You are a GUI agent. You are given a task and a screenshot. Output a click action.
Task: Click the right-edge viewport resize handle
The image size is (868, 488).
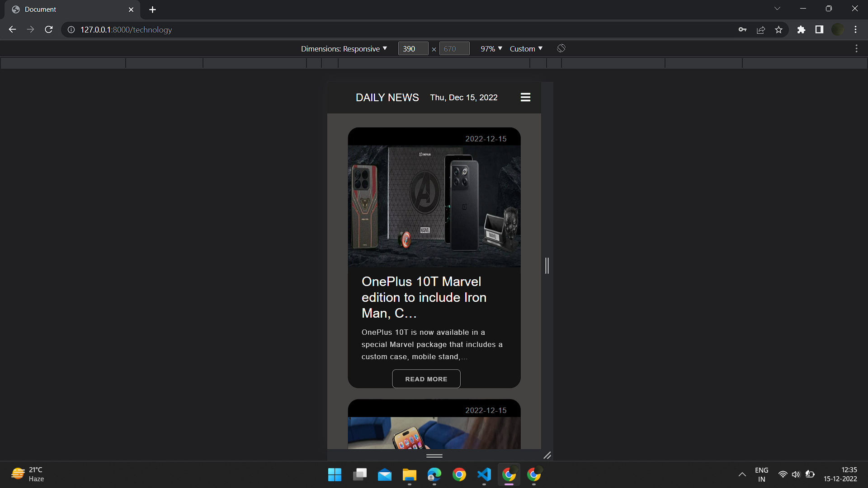(x=547, y=266)
